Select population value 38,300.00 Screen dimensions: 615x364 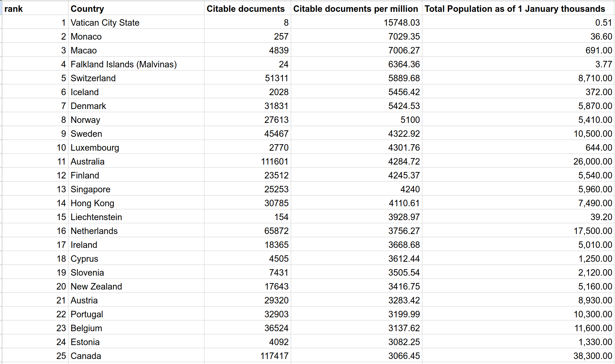pyautogui.click(x=518, y=355)
